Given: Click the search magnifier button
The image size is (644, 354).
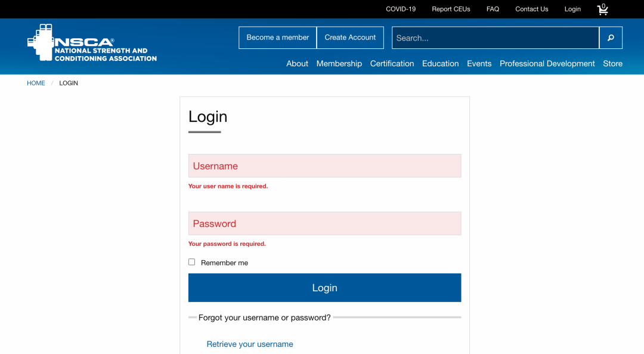Looking at the screenshot, I should tap(611, 38).
